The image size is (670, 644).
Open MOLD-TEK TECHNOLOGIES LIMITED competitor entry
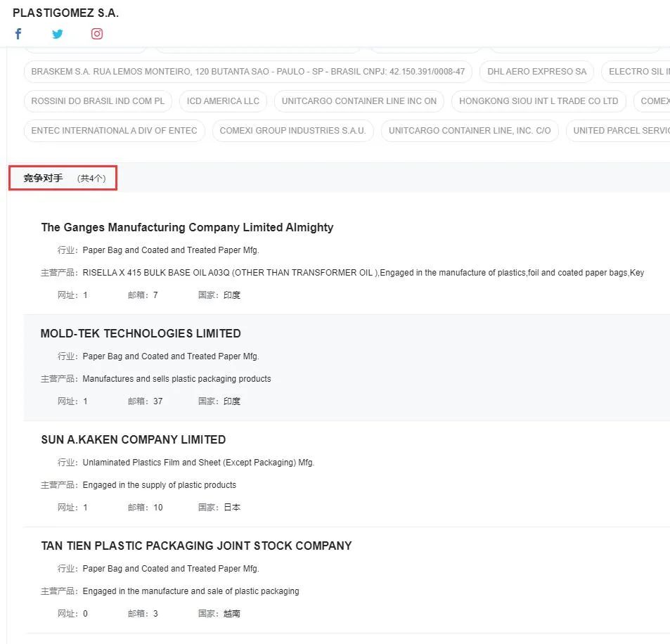141,333
